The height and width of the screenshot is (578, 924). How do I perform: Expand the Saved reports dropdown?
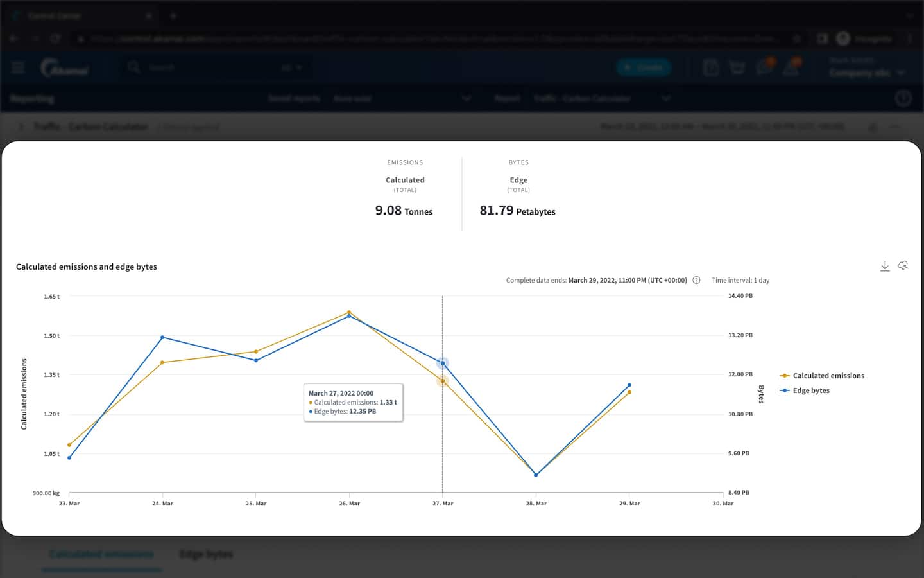coord(466,98)
